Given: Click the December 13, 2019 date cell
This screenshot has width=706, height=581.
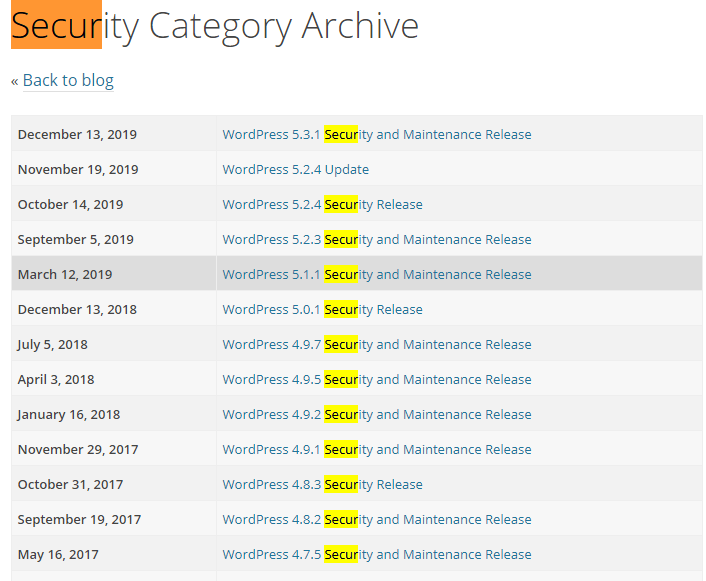Looking at the screenshot, I should coord(113,134).
